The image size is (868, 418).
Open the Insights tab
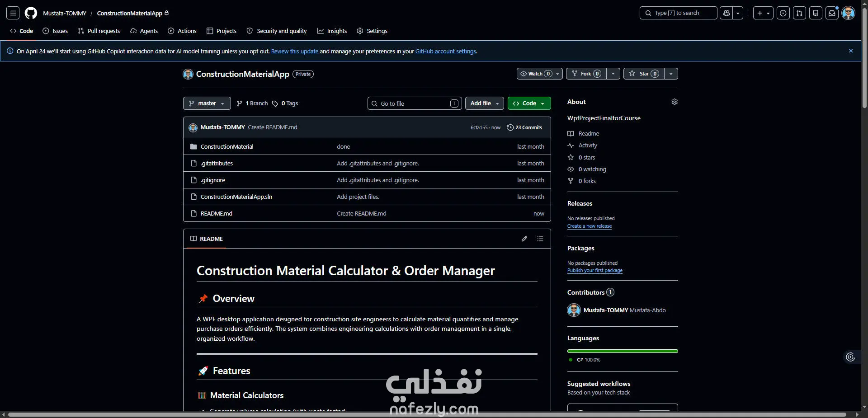tap(332, 31)
